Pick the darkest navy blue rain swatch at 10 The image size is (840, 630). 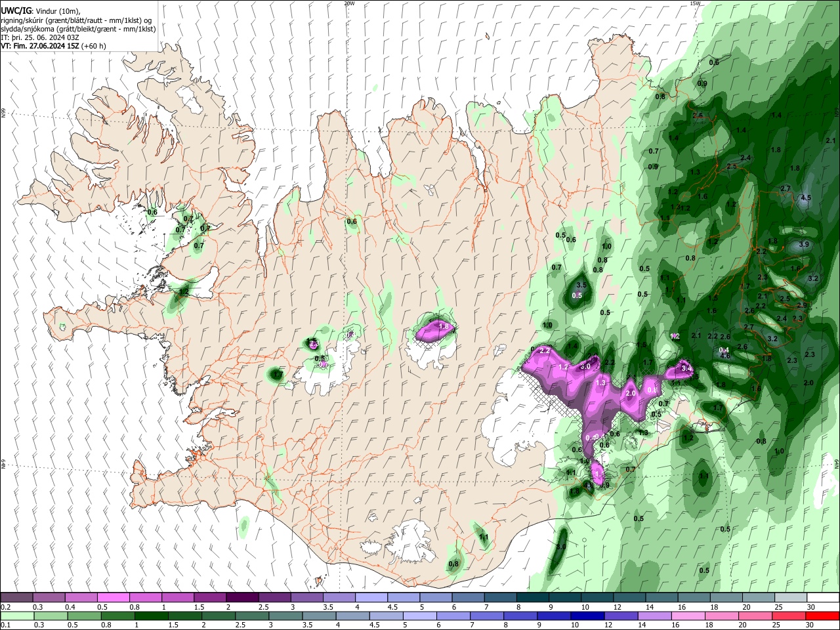coord(586,616)
